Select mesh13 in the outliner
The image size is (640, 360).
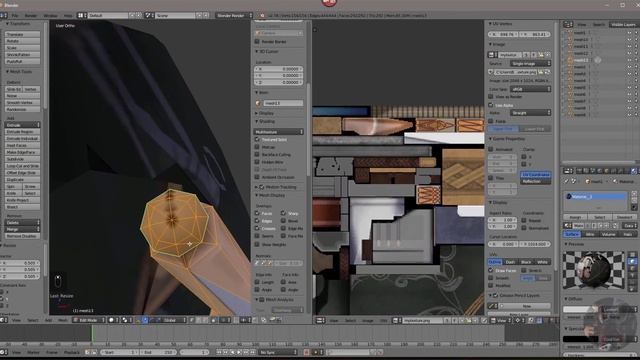(581, 60)
